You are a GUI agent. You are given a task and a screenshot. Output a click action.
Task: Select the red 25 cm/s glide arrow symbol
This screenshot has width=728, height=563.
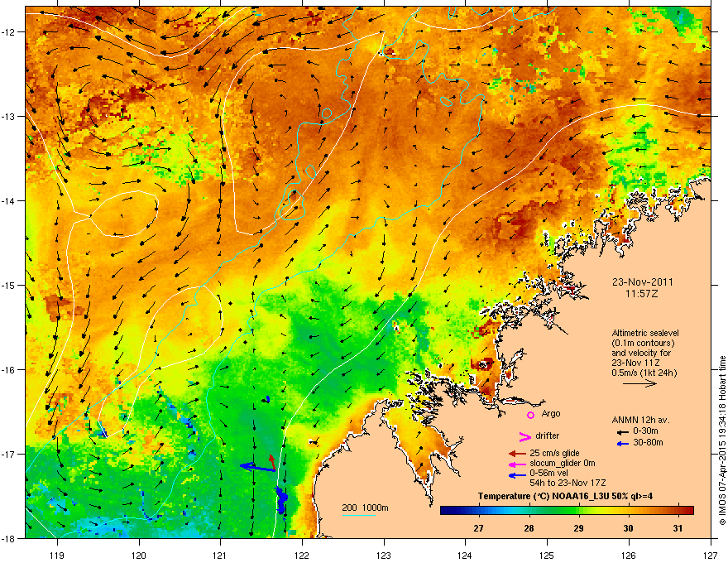click(x=517, y=454)
